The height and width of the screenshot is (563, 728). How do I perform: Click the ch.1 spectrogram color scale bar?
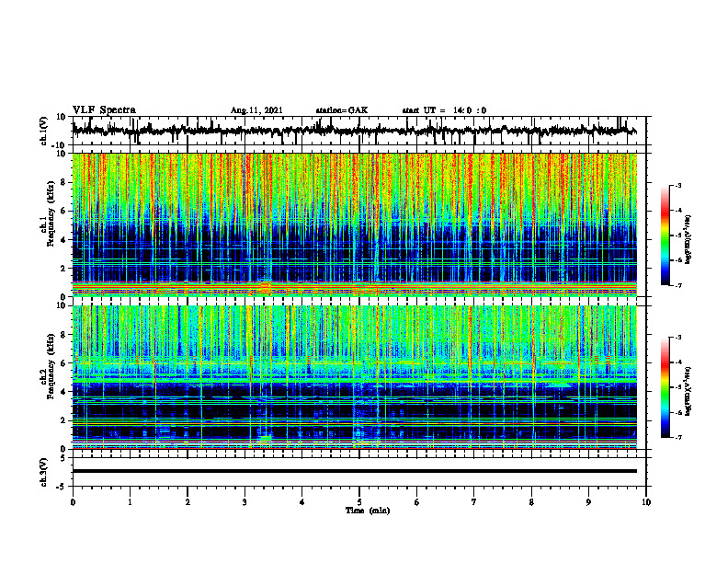(x=665, y=236)
